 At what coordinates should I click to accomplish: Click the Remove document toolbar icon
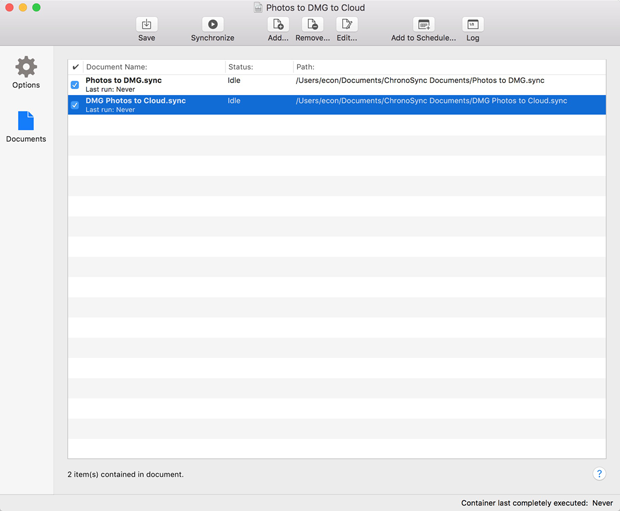click(x=312, y=25)
